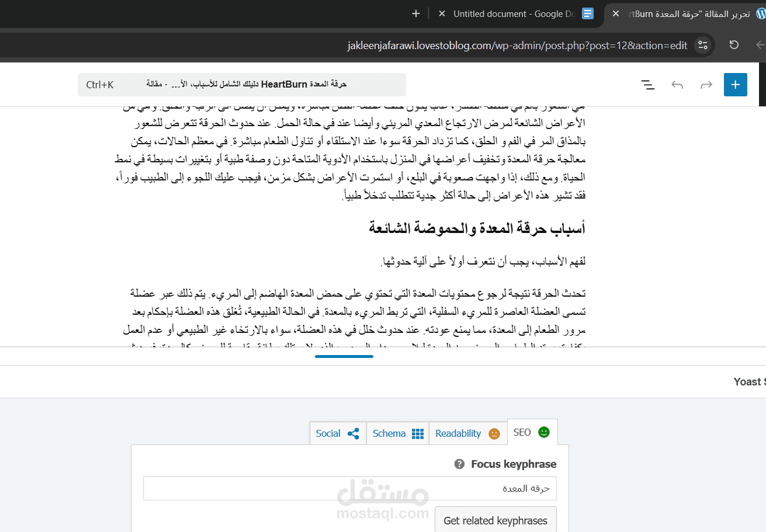Click the meta box panel resize handle
Image resolution: width=766 pixels, height=532 pixels.
pyautogui.click(x=344, y=356)
